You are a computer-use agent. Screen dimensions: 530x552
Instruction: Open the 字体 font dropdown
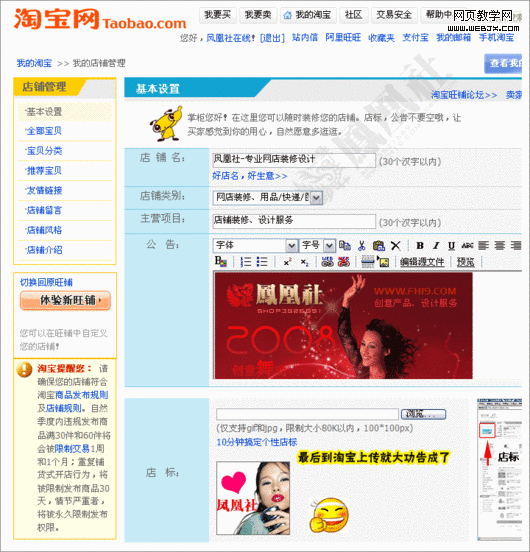tap(255, 245)
